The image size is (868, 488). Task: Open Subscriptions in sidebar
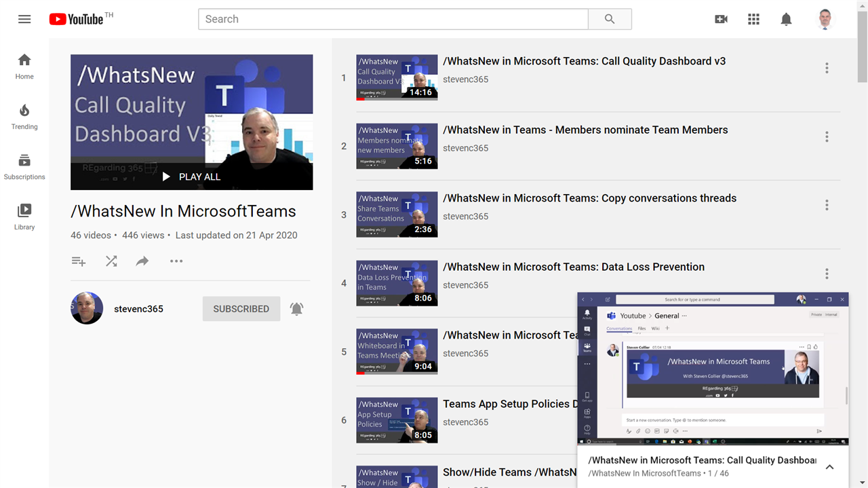pyautogui.click(x=24, y=166)
